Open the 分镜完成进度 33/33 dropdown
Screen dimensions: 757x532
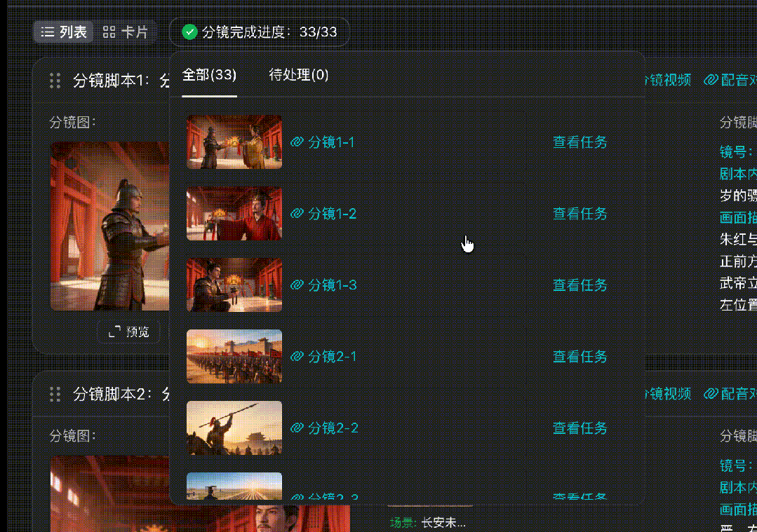tap(260, 32)
